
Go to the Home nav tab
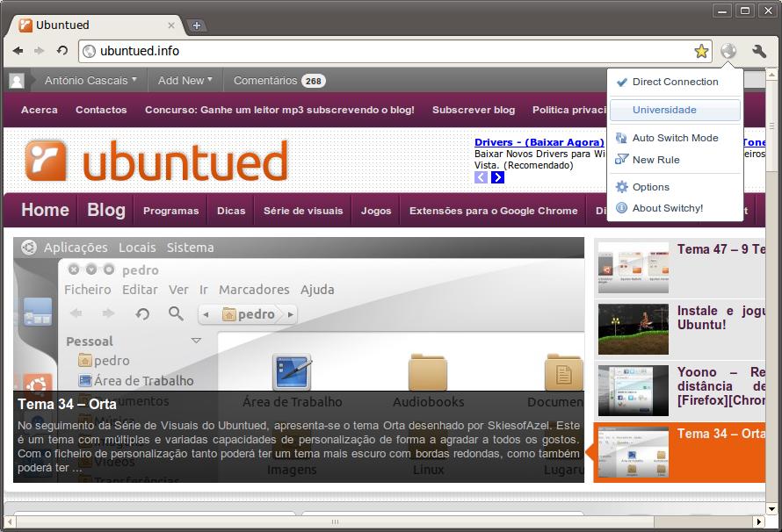click(x=45, y=210)
